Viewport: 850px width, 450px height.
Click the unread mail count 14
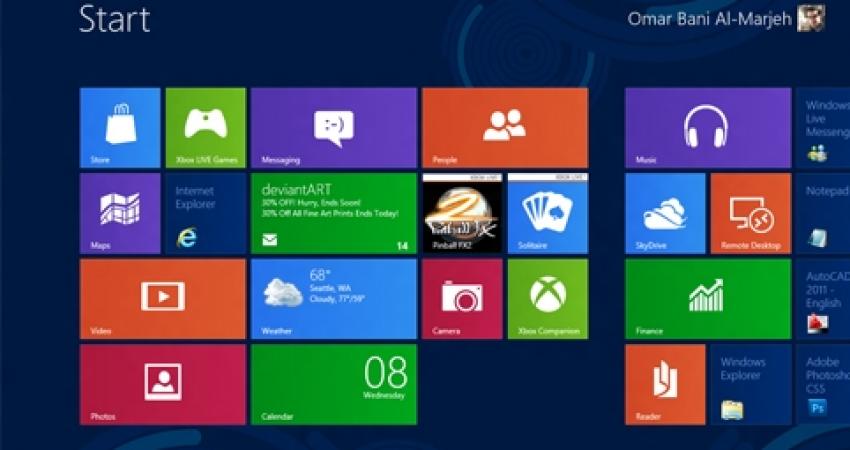tap(402, 246)
